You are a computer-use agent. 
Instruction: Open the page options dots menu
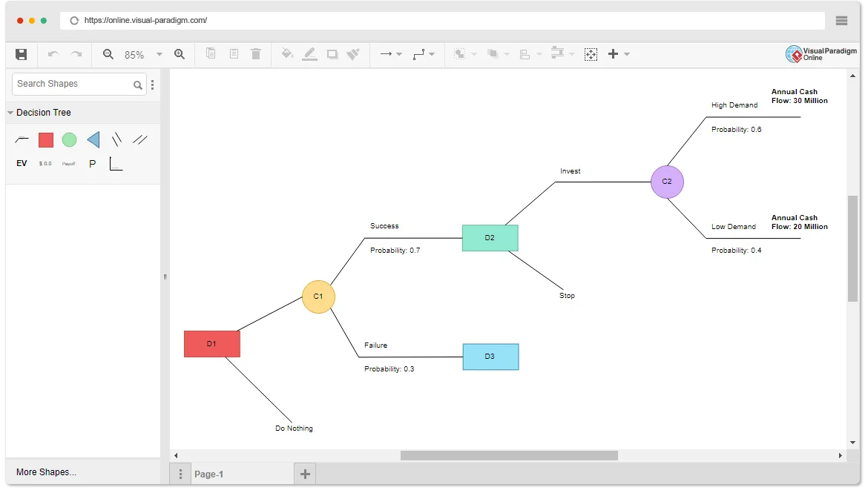click(180, 474)
